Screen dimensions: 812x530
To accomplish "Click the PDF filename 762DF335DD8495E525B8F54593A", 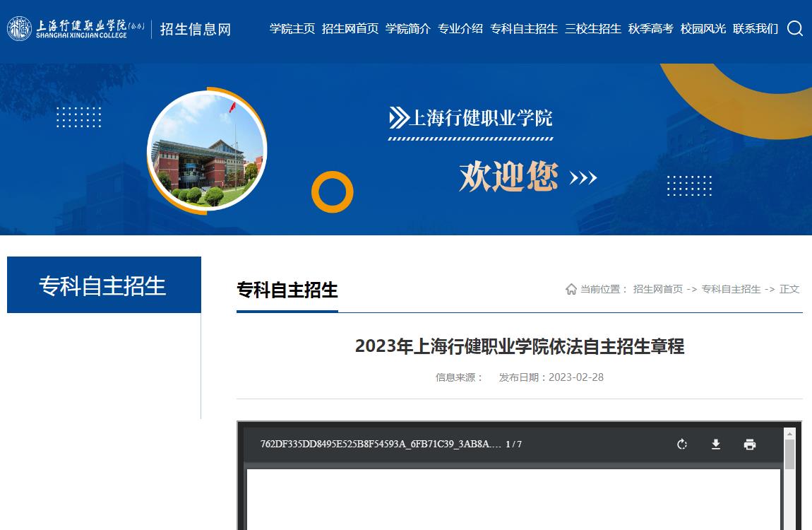I will (381, 444).
